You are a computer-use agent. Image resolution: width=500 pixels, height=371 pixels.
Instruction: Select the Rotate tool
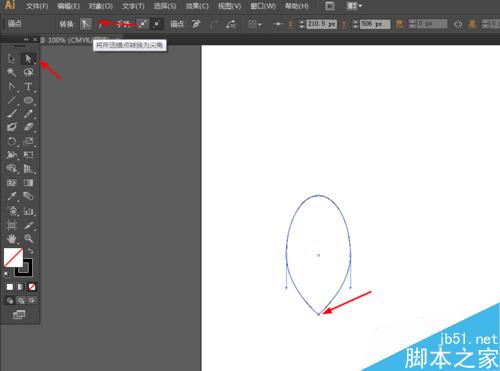point(12,141)
